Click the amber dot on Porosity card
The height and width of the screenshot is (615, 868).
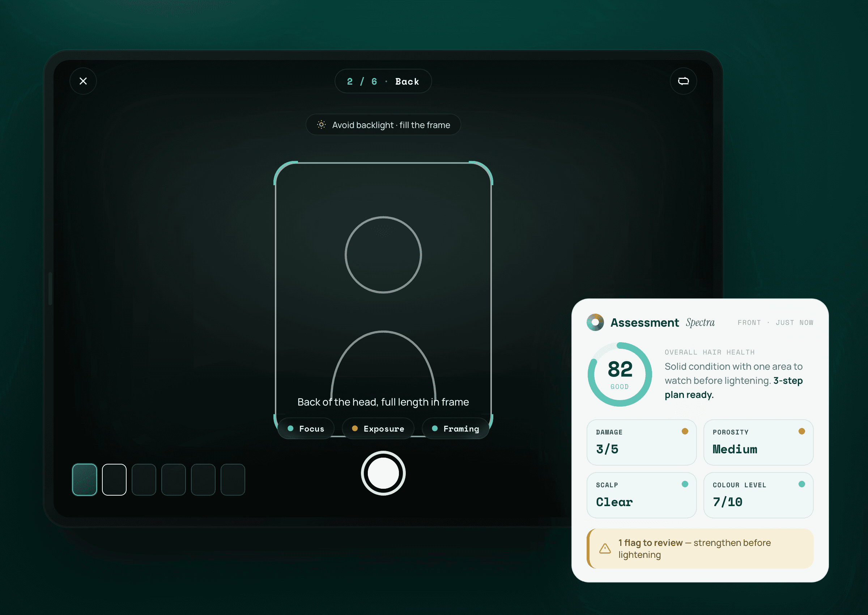801,431
